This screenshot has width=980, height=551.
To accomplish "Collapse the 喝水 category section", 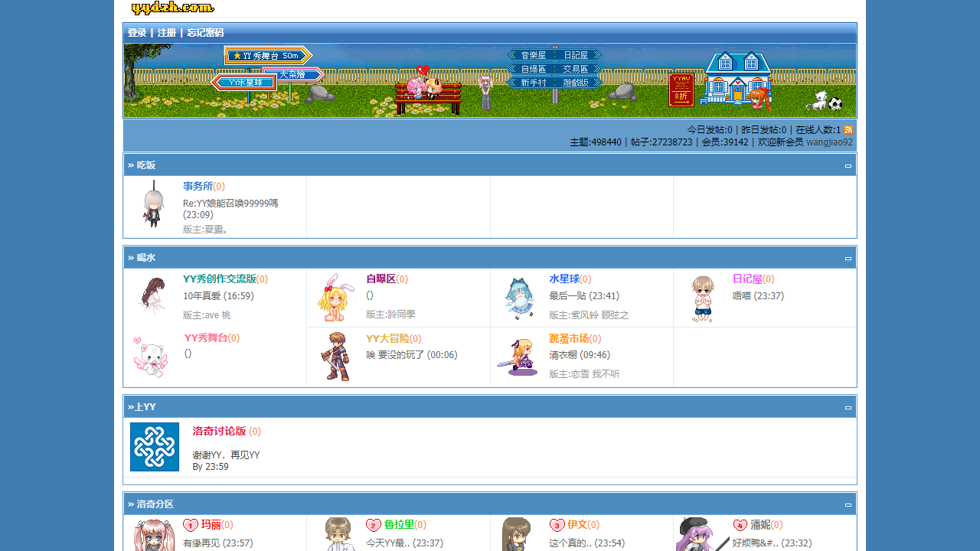I will click(848, 259).
